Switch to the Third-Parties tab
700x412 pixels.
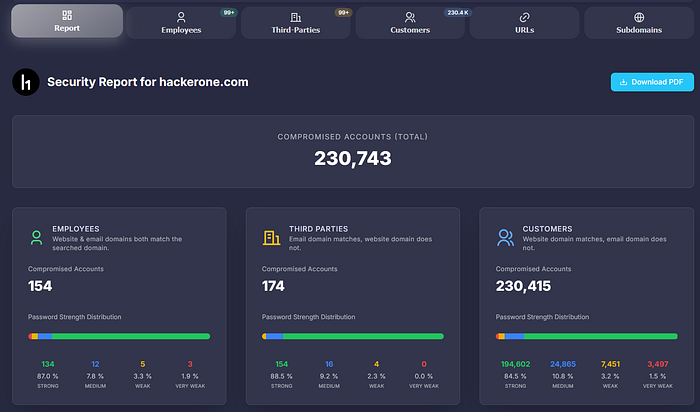tap(296, 23)
